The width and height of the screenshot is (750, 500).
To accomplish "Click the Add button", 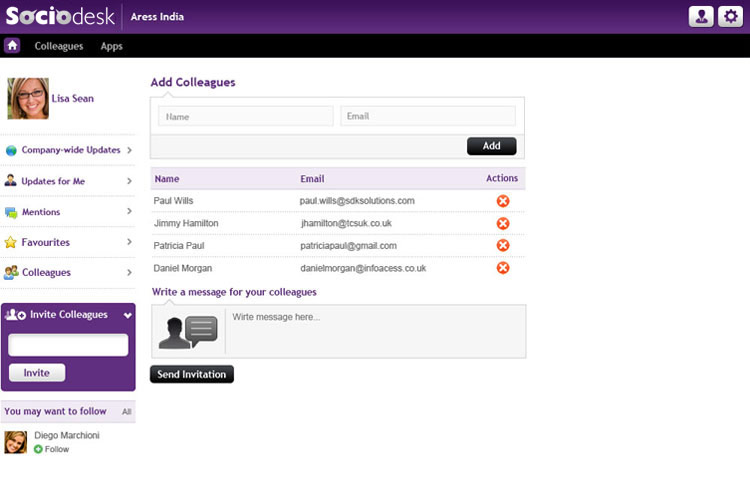I will [x=492, y=146].
